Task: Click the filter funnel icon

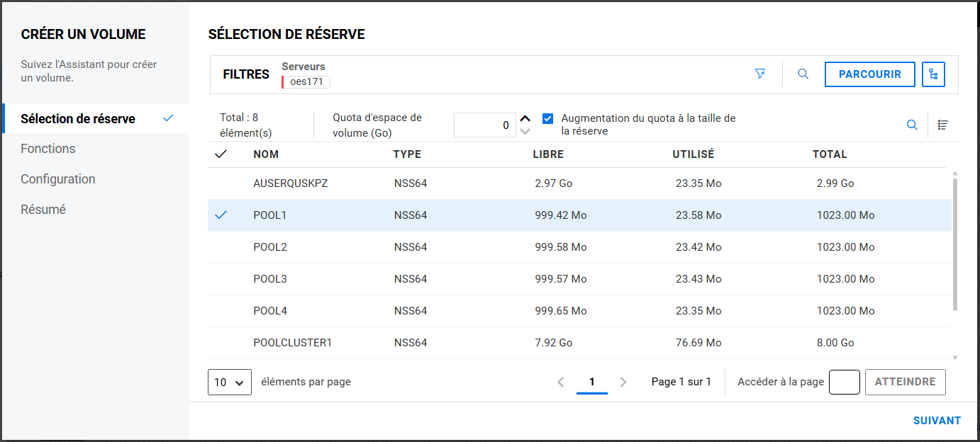Action: coord(760,74)
